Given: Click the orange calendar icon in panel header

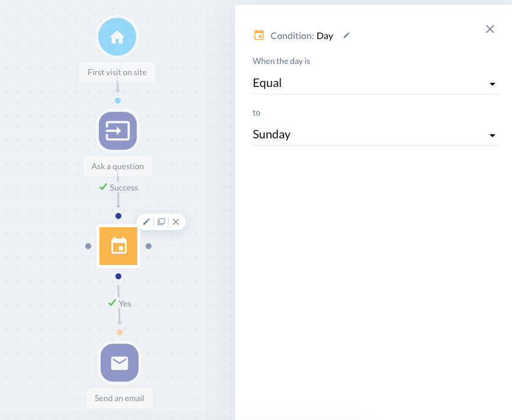Looking at the screenshot, I should pyautogui.click(x=259, y=35).
